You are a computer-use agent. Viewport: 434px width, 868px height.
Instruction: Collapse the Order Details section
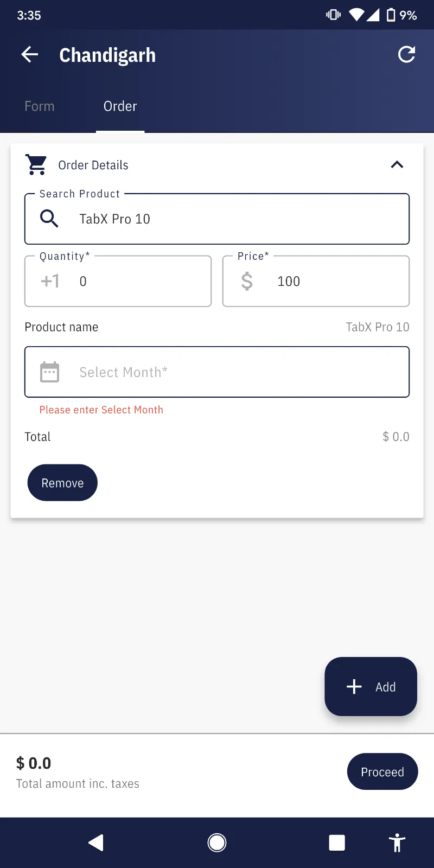[397, 165]
